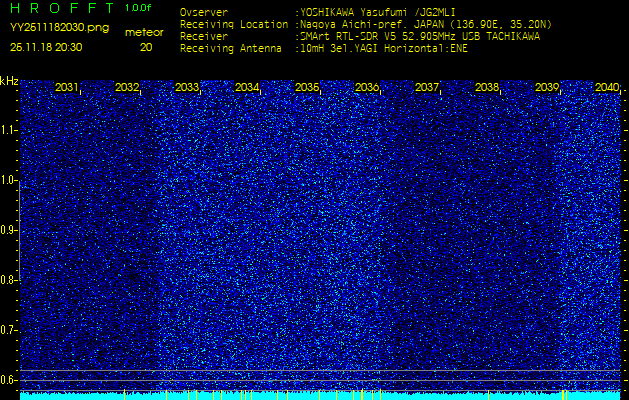Click the 0.8 frequency axis label

(7, 280)
